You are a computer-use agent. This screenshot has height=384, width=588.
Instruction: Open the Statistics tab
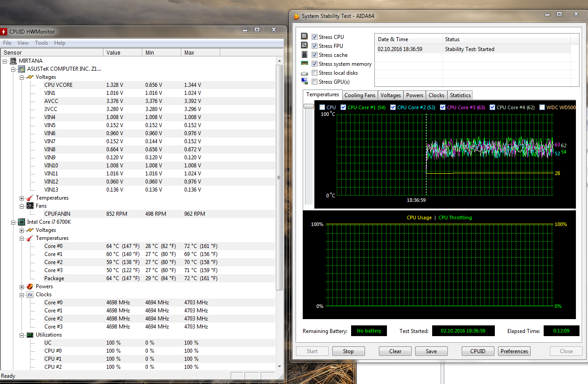[460, 95]
